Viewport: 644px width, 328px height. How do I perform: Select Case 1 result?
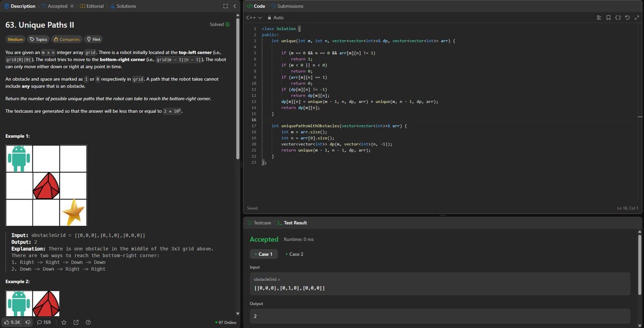pos(264,254)
